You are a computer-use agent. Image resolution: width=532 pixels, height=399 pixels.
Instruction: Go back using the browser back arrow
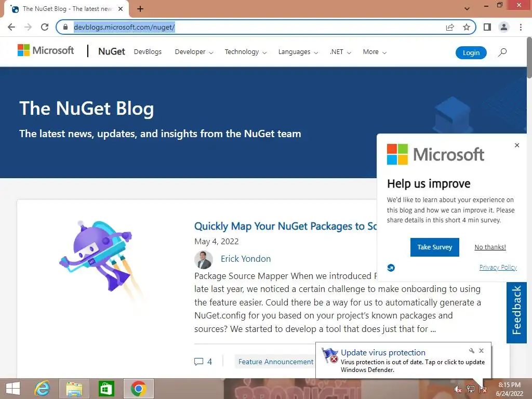pos(11,27)
